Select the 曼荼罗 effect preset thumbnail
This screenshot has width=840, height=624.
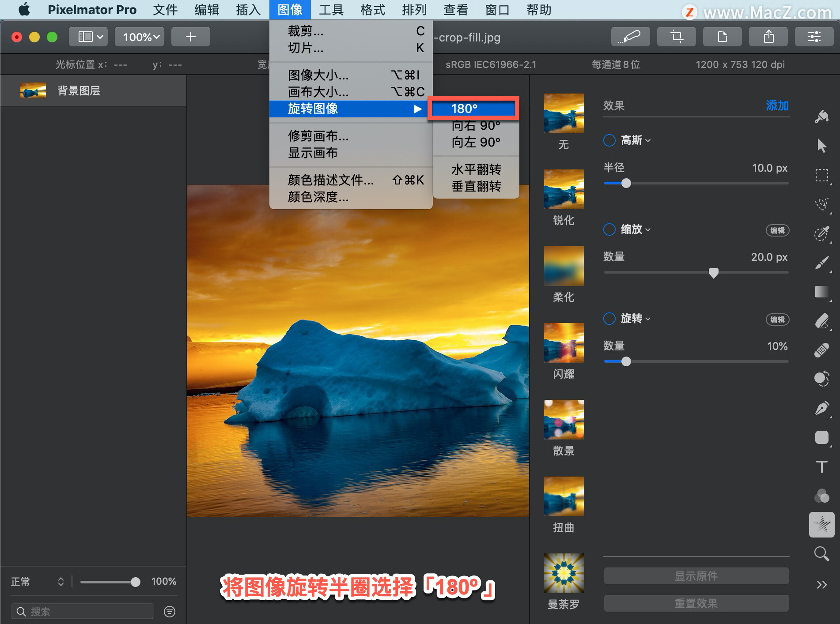(564, 573)
